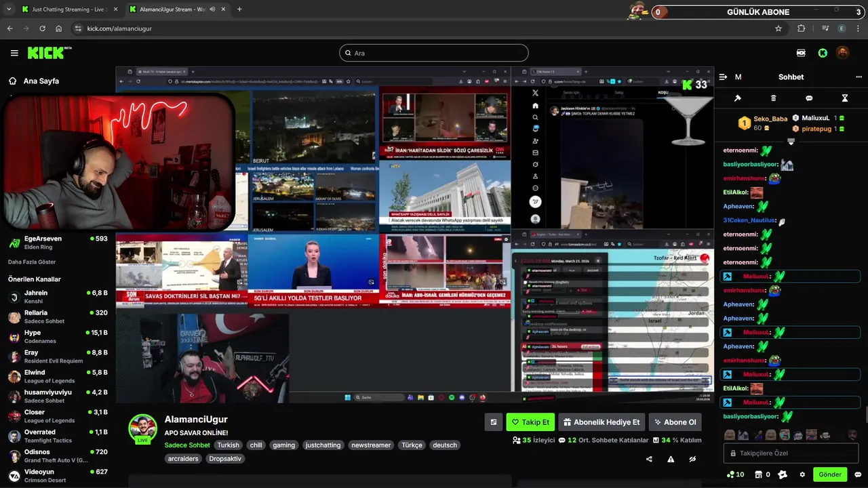Open Videoyun recommended channel

click(x=58, y=476)
